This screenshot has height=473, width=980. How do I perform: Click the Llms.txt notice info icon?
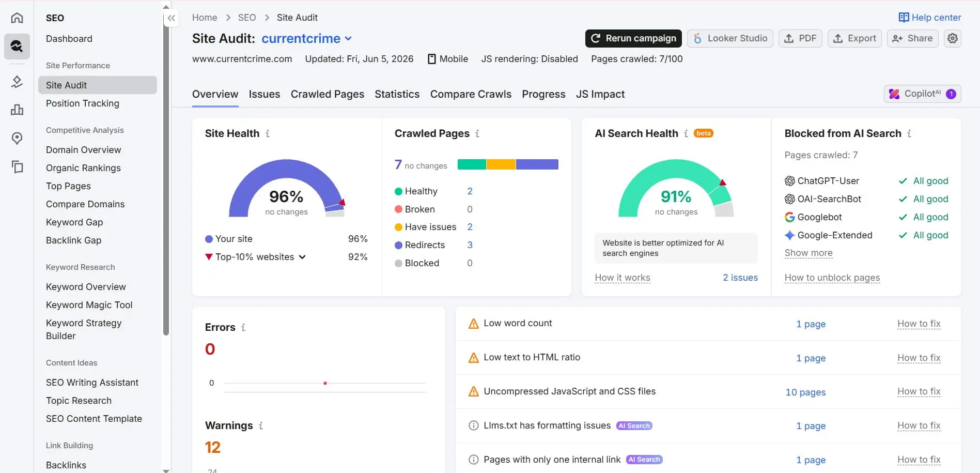pos(474,425)
